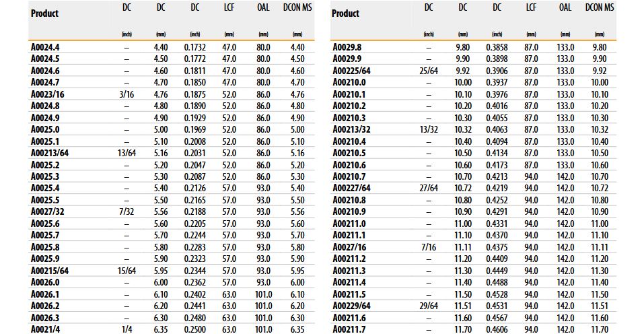The height and width of the screenshot is (334, 644).
Task: Select the 15/64 inch fraction cell
Action: tap(127, 271)
